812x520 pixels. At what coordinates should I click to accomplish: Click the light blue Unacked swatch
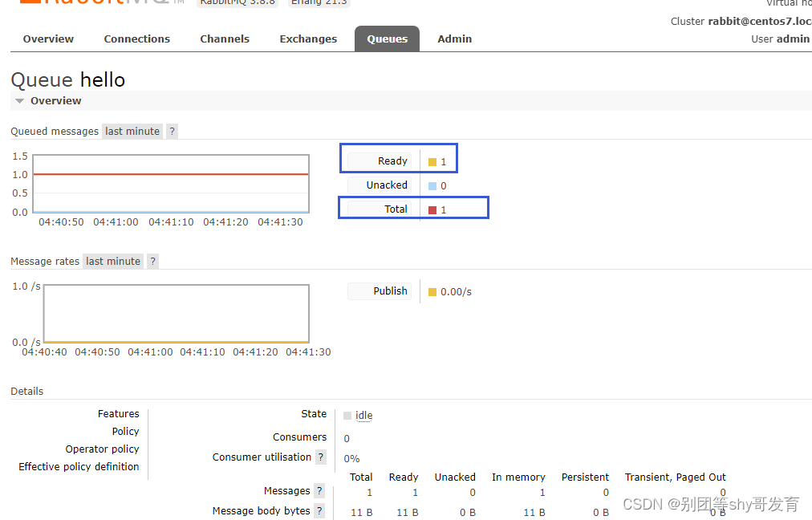[x=432, y=186]
